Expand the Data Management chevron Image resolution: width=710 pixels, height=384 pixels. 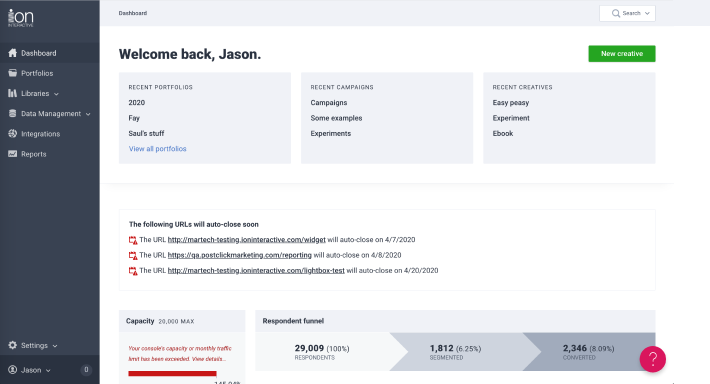click(x=88, y=114)
